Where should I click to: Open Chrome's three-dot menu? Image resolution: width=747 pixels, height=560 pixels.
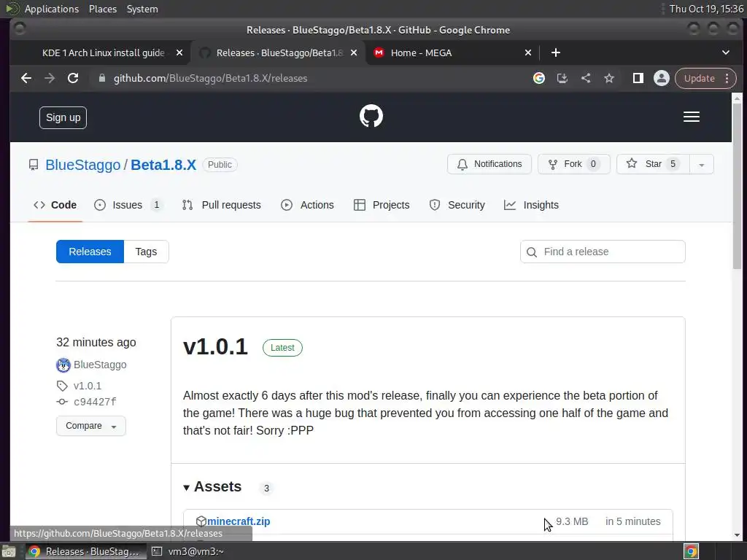click(x=727, y=78)
